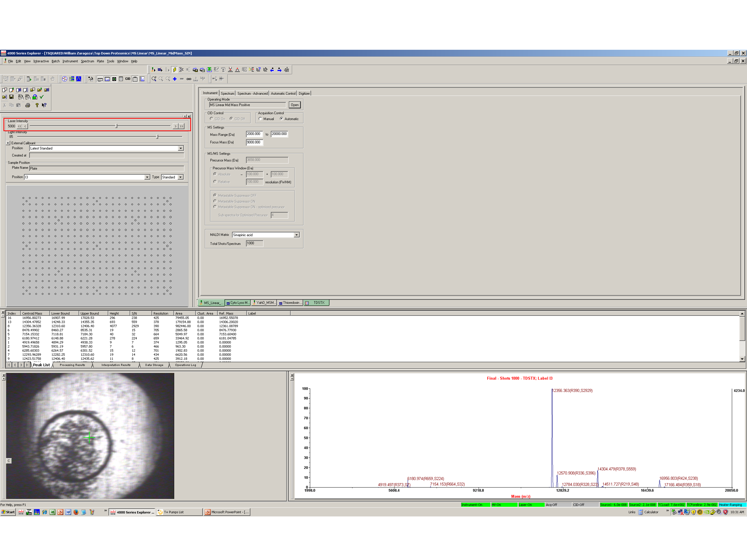Click the zoom in magnifier icon
The width and height of the screenshot is (747, 560).
point(154,79)
